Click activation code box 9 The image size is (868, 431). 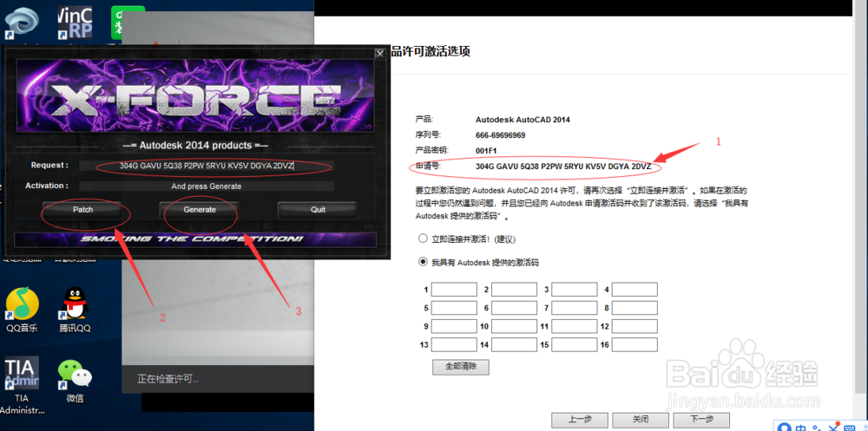[454, 326]
